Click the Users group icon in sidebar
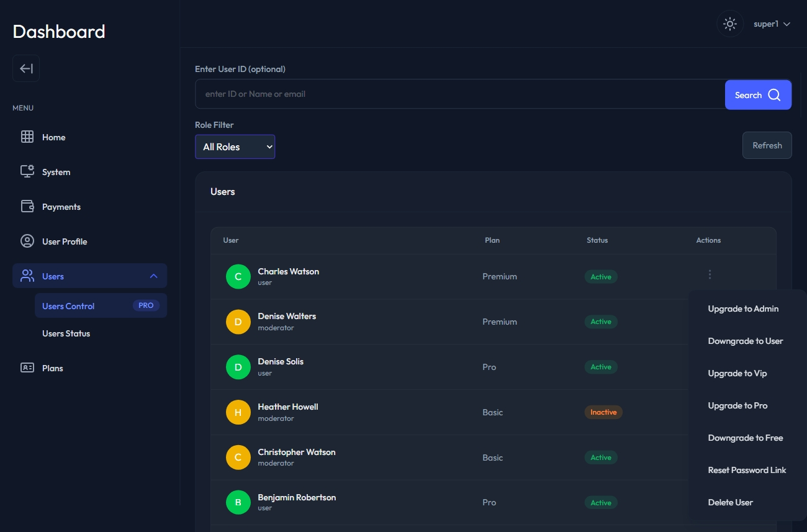The image size is (807, 532). click(x=27, y=276)
